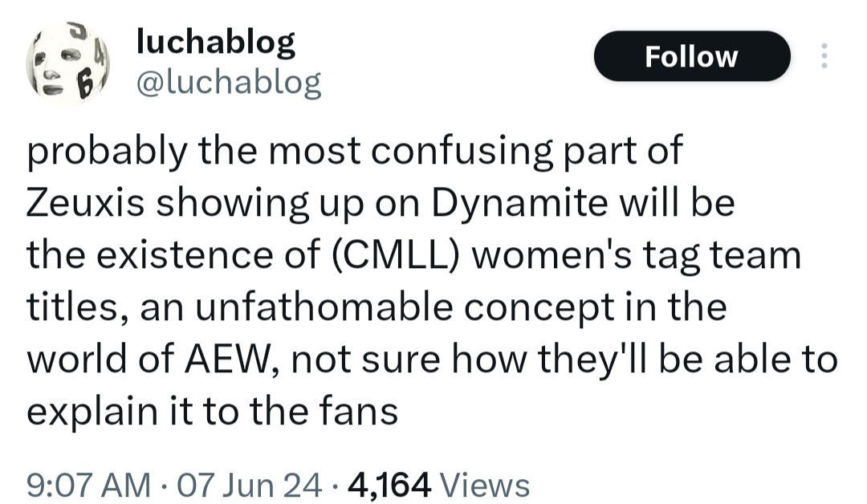Click the word fans ending the tweet
The image size is (867, 504).
(x=362, y=410)
